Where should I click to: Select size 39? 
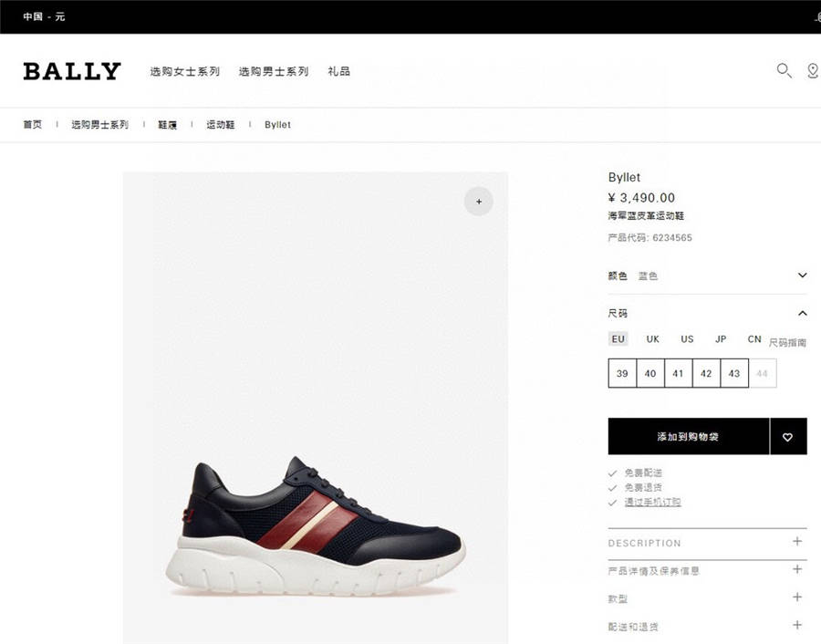[x=622, y=373]
